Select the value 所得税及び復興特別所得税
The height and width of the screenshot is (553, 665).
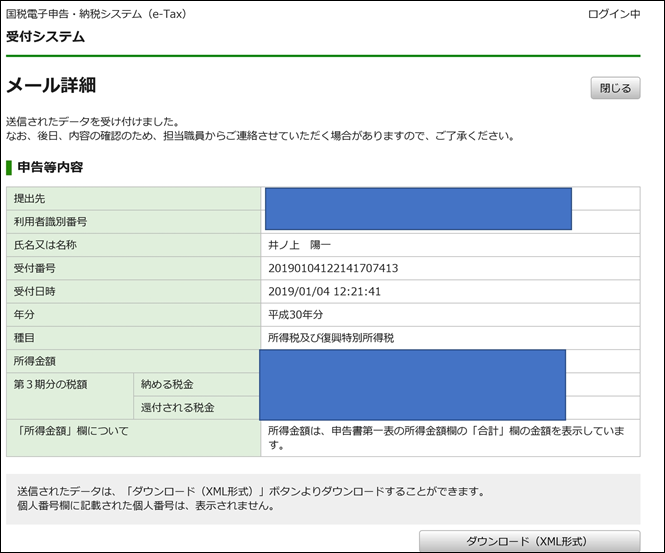click(x=331, y=338)
